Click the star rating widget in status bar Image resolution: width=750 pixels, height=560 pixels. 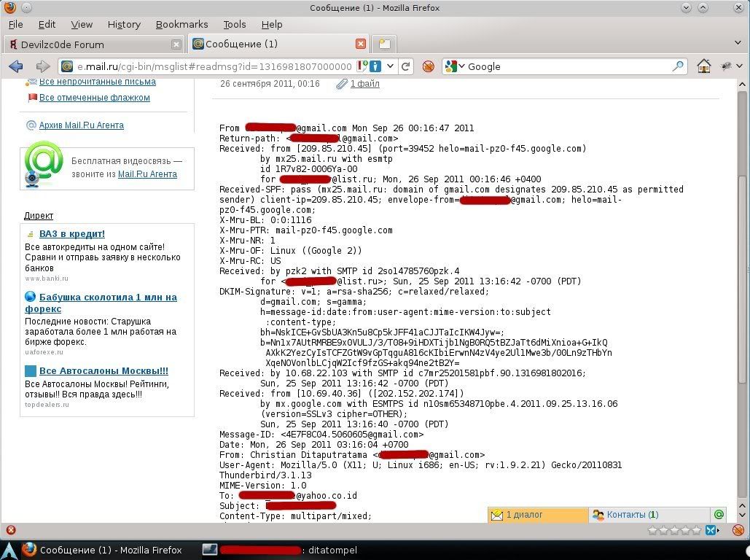click(x=674, y=530)
